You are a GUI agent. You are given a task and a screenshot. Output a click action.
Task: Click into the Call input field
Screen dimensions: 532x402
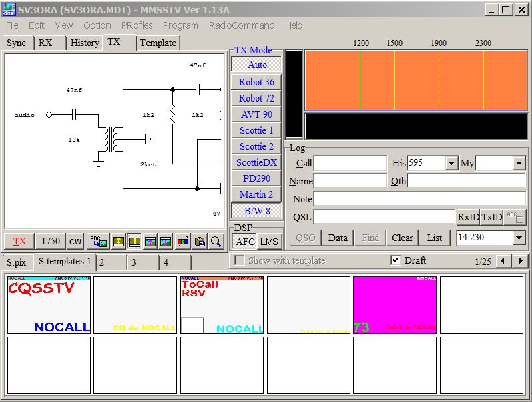click(350, 164)
